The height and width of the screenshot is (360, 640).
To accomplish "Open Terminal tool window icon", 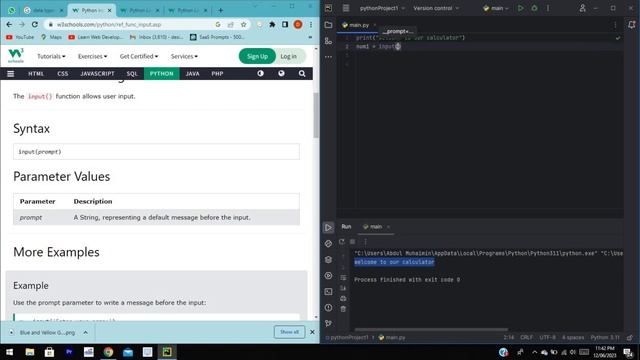I will point(328,291).
